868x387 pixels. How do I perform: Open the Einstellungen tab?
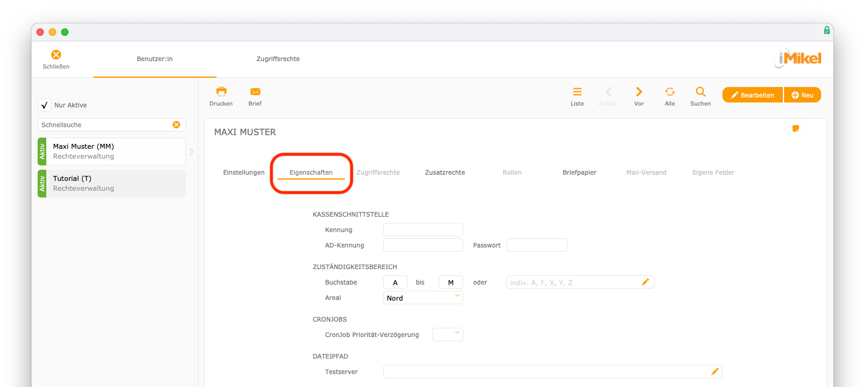click(244, 172)
